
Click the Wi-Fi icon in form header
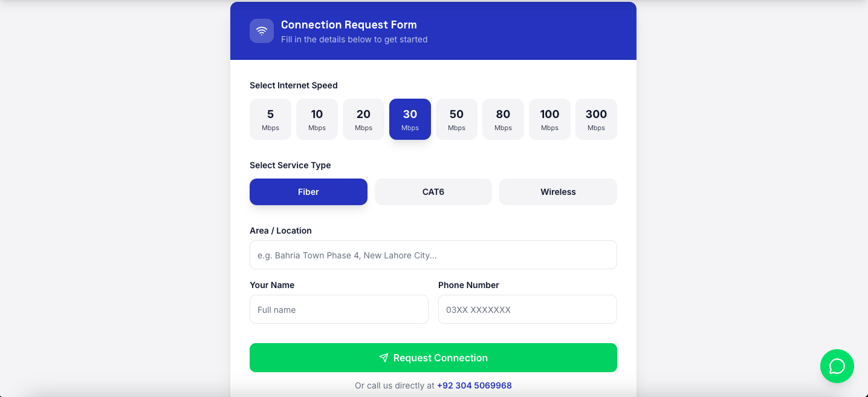tap(262, 31)
